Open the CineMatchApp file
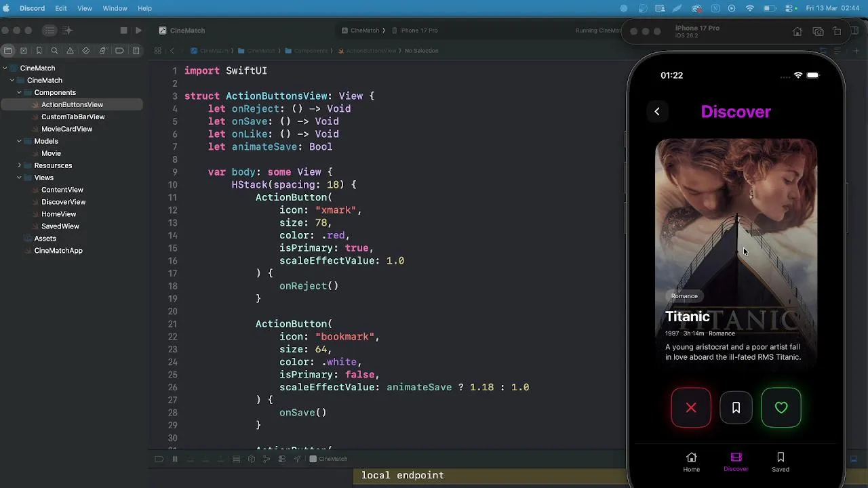This screenshot has width=868, height=488. pyautogui.click(x=58, y=251)
